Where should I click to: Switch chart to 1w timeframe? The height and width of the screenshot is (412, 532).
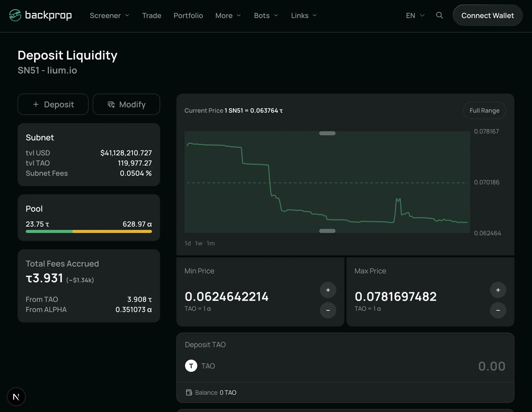click(x=199, y=243)
